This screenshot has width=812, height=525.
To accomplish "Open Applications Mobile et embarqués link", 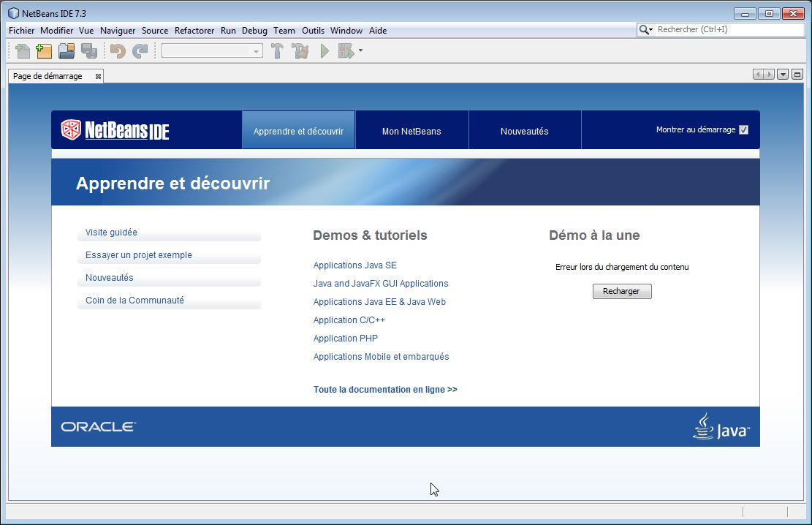I will coord(381,357).
